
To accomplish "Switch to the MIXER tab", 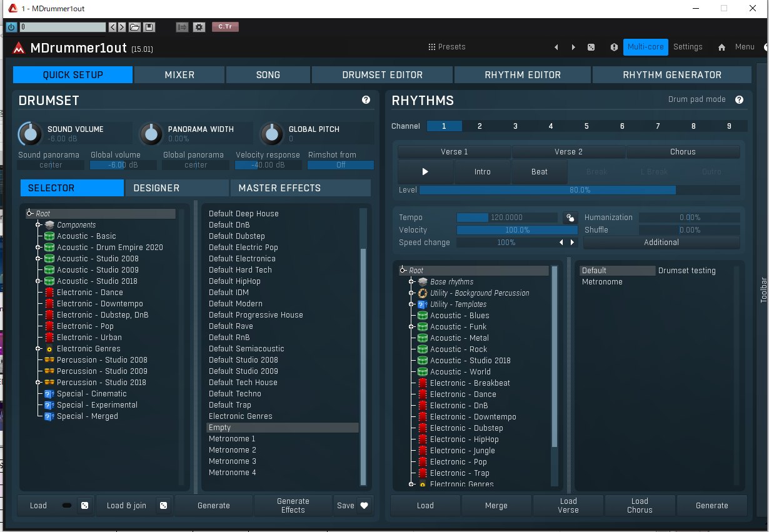I will [x=179, y=75].
